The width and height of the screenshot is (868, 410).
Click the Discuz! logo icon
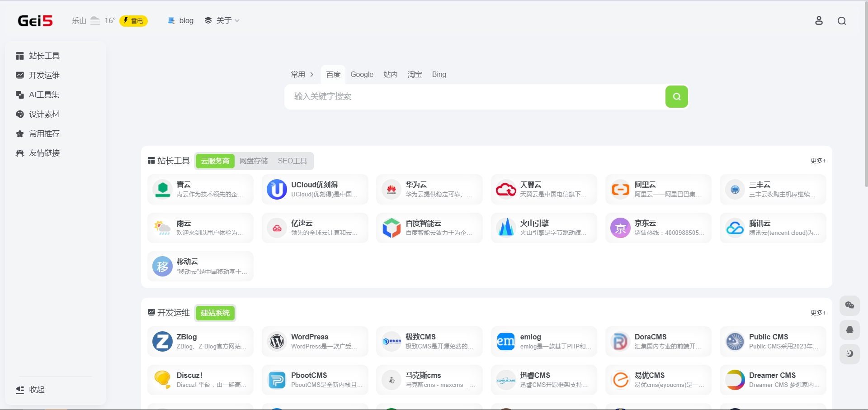[x=162, y=380]
